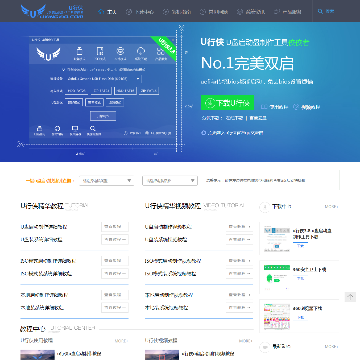Viewport: 360px width, 360px height.
Task: Click 下载 link beside the green-banner thumbnail
Action: tap(300, 278)
